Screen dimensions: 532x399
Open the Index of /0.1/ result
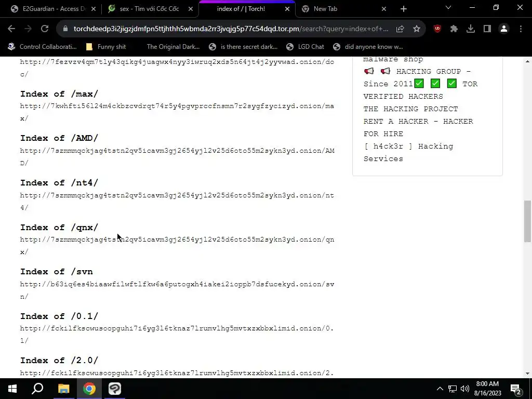(59, 316)
